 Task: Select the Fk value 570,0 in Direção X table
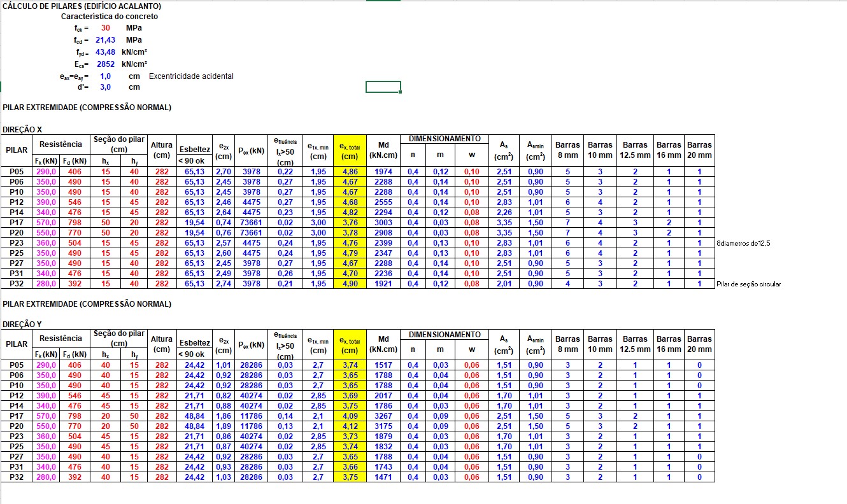coord(46,223)
